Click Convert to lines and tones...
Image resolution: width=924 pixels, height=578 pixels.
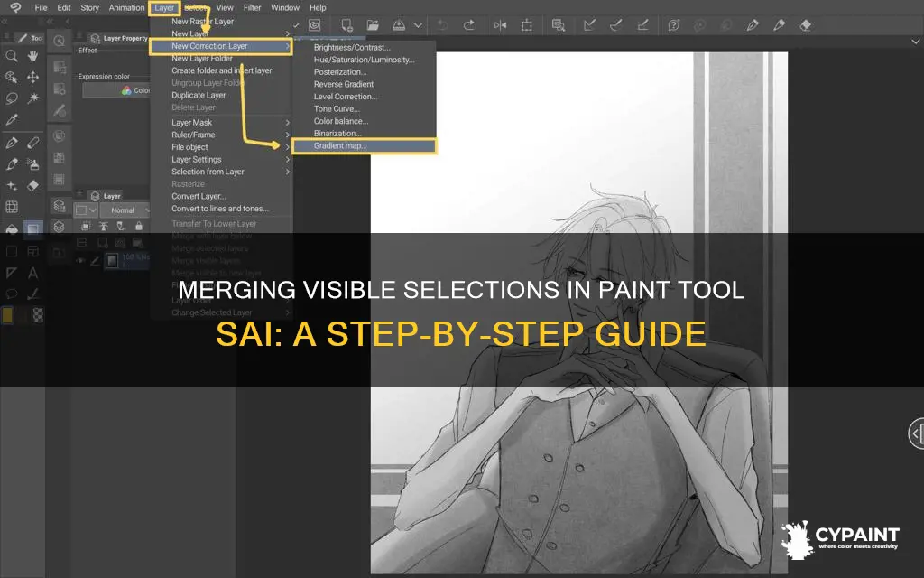click(x=221, y=209)
